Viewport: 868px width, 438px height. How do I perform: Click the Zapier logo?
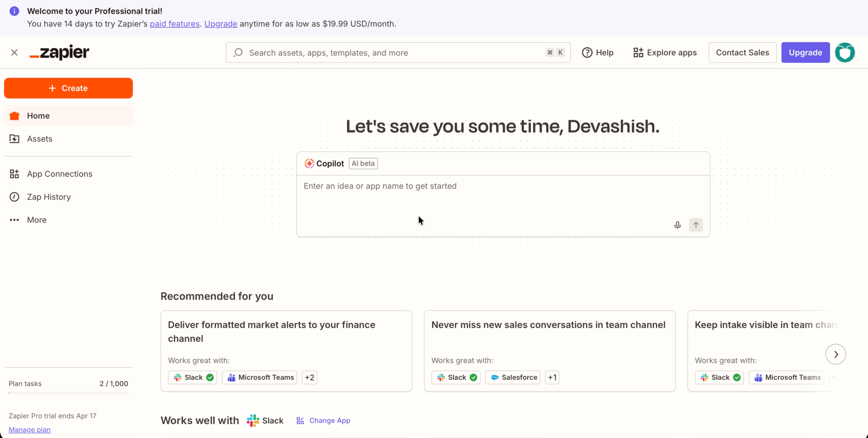click(59, 52)
